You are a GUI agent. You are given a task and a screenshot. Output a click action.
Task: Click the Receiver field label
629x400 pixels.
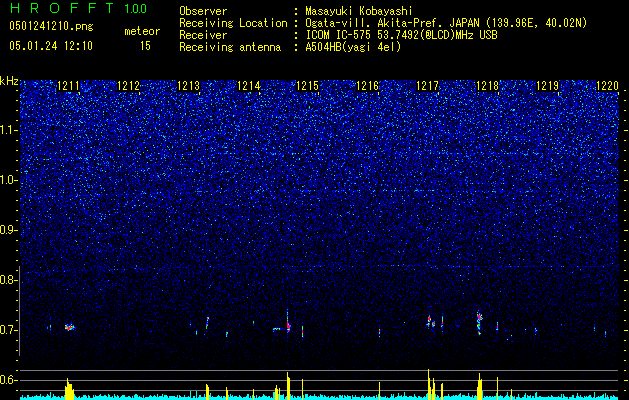click(203, 35)
